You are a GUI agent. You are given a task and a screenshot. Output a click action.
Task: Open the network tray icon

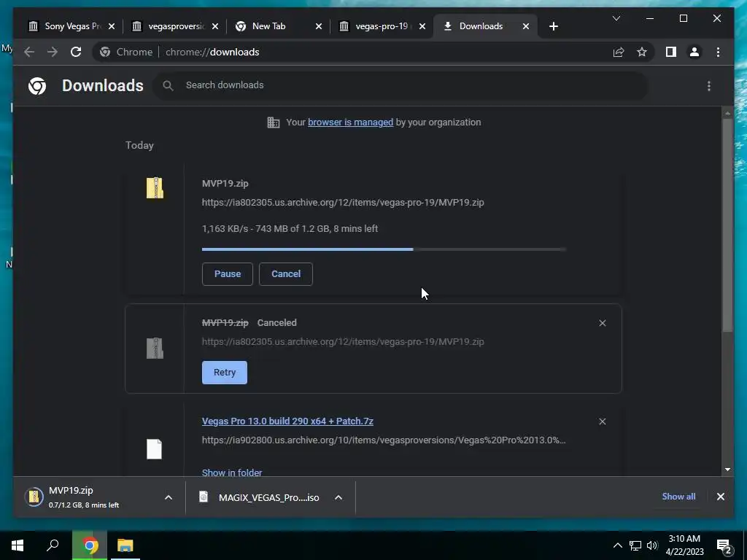click(635, 545)
